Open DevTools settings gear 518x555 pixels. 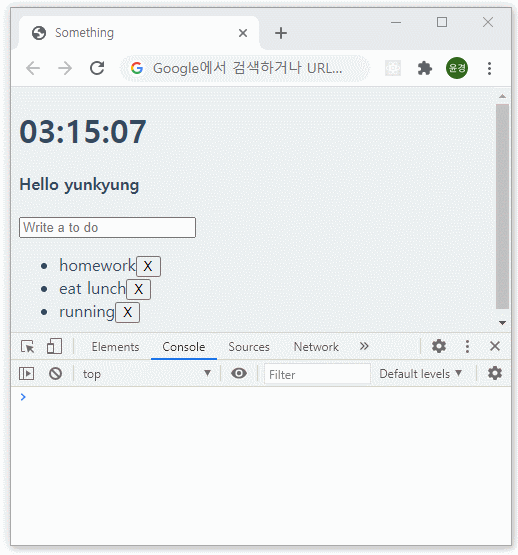tap(439, 346)
